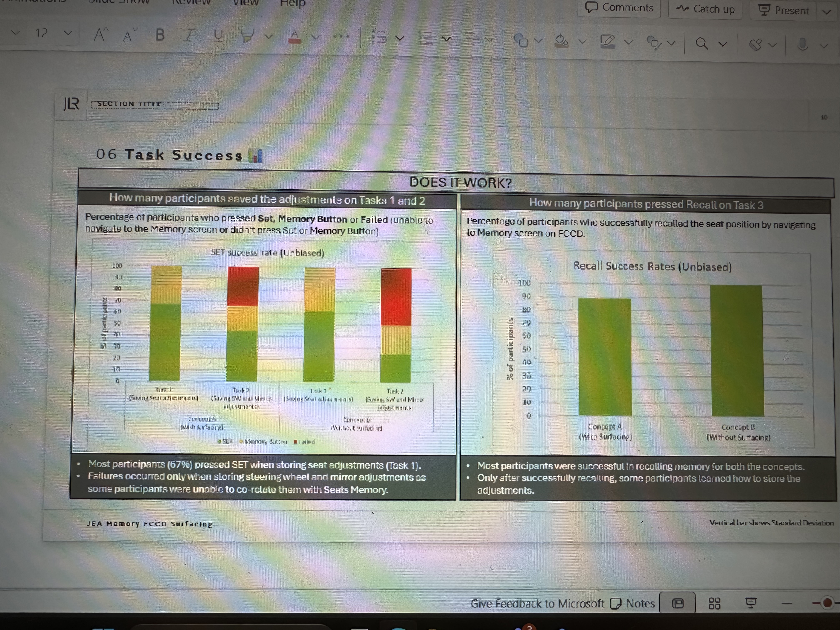Click the chart icon beside Task Success

point(255,156)
